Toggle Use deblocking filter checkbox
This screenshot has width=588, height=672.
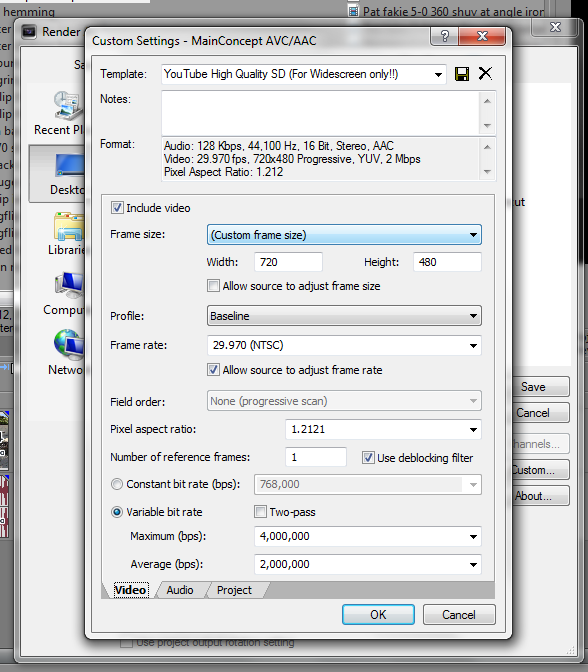[368, 458]
